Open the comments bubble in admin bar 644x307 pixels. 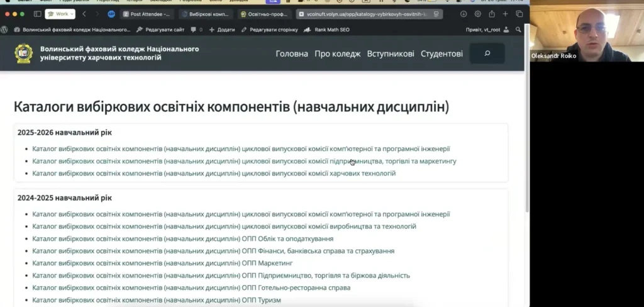197,30
